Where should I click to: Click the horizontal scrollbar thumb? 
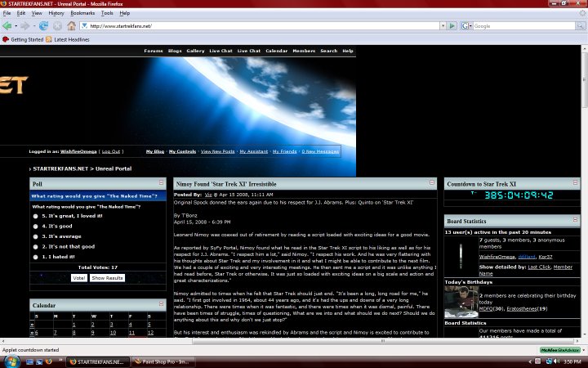point(382,341)
